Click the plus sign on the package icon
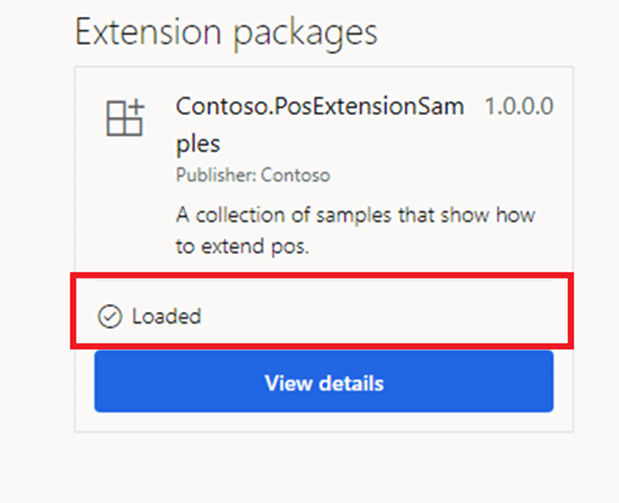 (136, 107)
